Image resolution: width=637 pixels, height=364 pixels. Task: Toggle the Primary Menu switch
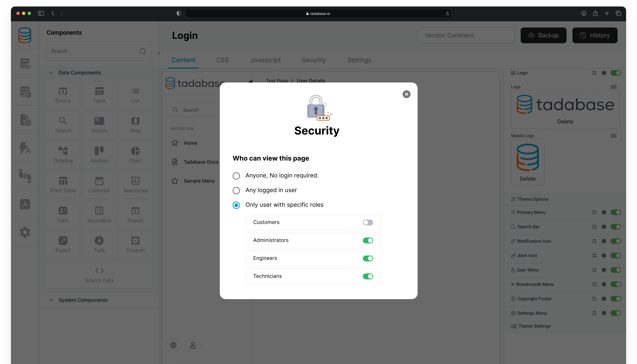click(616, 212)
